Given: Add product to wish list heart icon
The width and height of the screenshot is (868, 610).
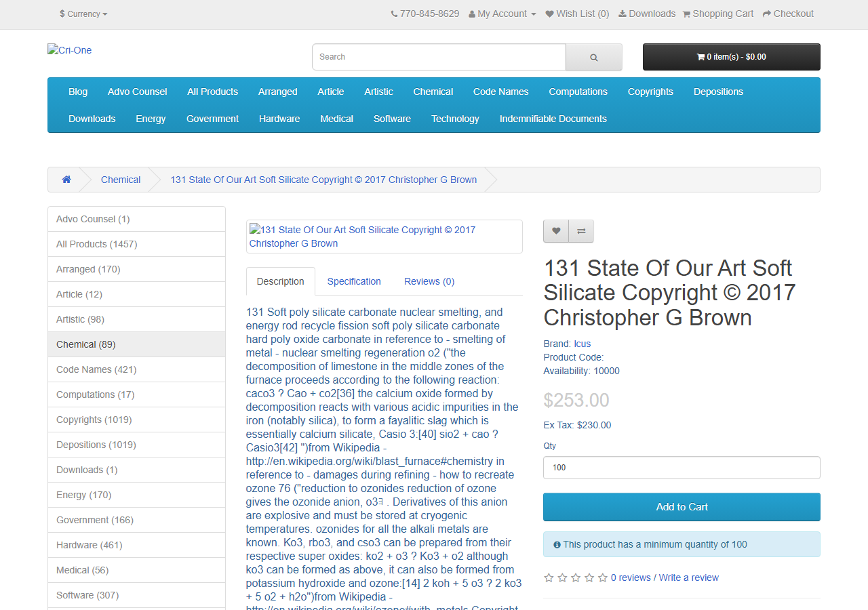Looking at the screenshot, I should tap(556, 231).
